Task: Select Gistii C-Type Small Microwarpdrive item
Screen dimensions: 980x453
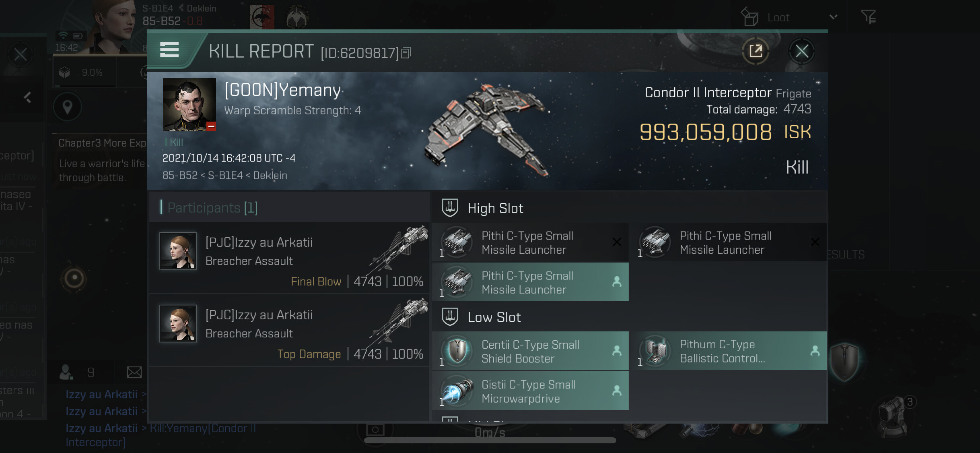Action: (530, 391)
